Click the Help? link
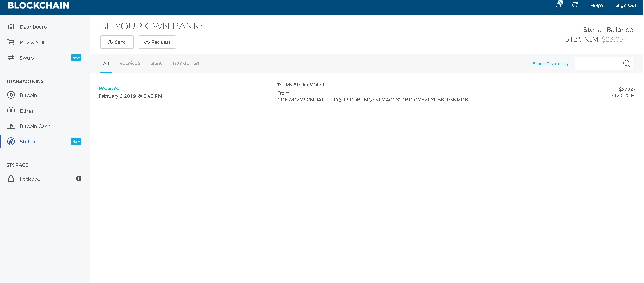The image size is (644, 283). coord(597,5)
